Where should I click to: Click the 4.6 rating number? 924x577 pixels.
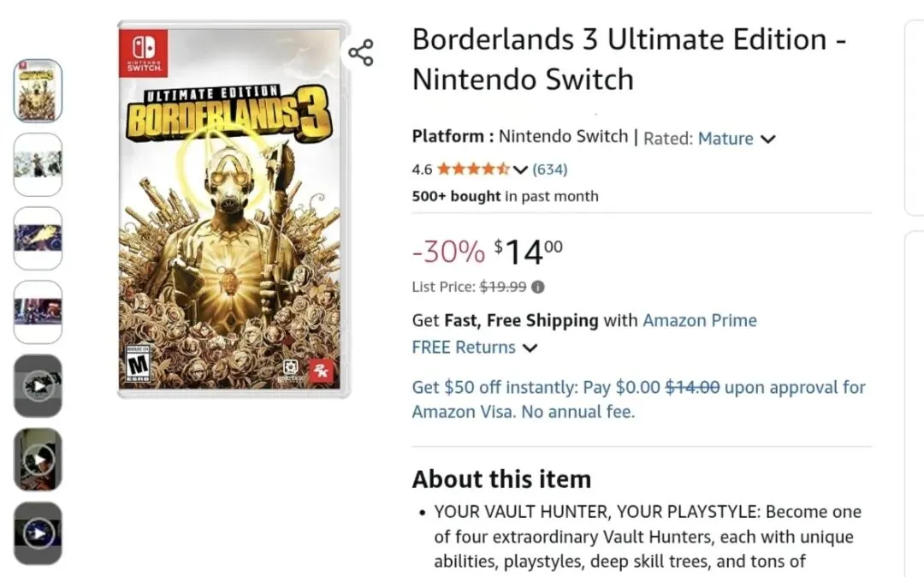click(x=422, y=170)
